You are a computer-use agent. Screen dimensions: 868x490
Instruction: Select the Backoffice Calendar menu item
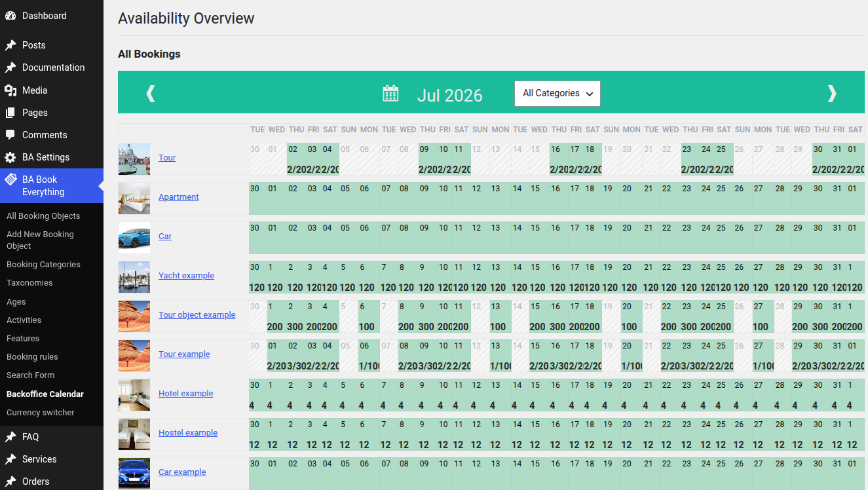45,394
